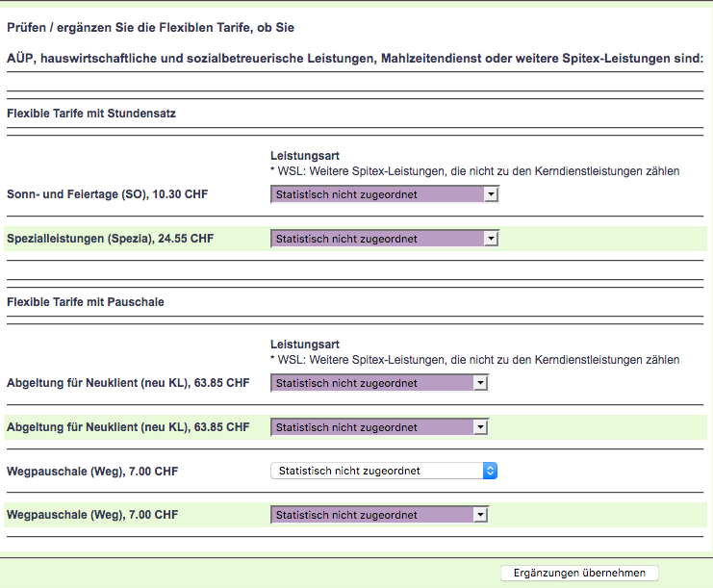Image resolution: width=713 pixels, height=588 pixels.
Task: Click the Flexible Tarife mit Pauschale heading
Action: pos(86,302)
